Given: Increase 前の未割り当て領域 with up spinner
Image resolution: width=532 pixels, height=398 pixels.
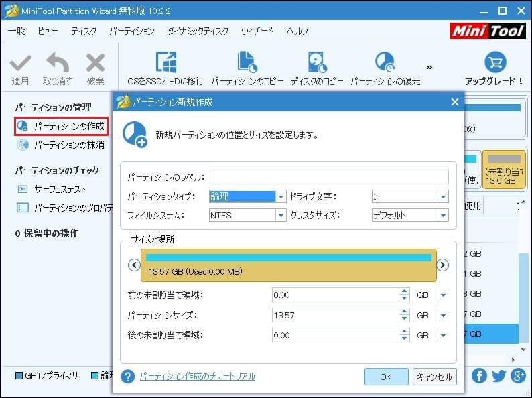Looking at the screenshot, I should [404, 291].
